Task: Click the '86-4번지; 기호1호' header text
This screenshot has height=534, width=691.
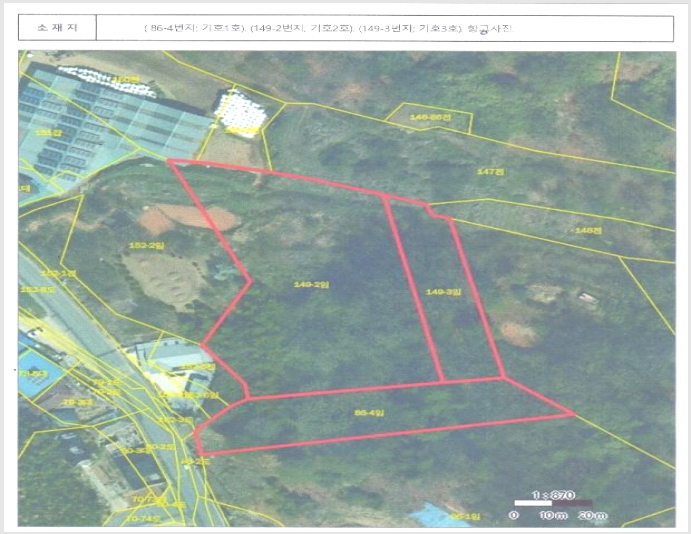Action: click(x=196, y=28)
